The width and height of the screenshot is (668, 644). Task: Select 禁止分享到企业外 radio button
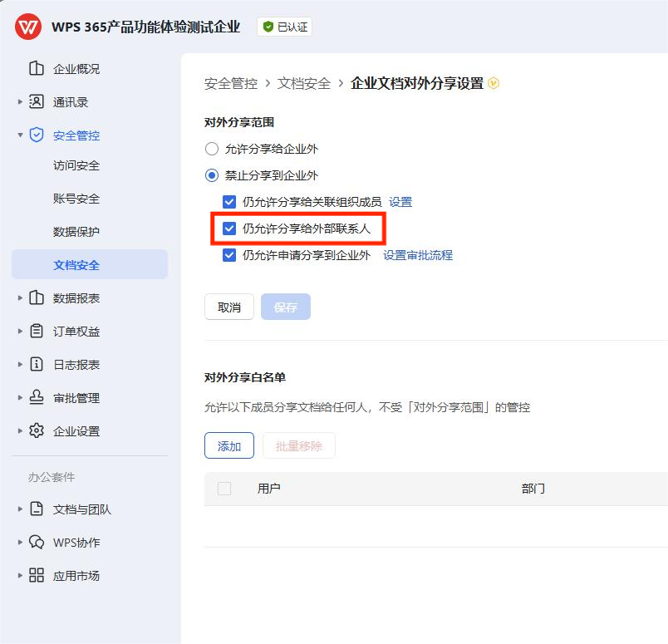pyautogui.click(x=212, y=175)
